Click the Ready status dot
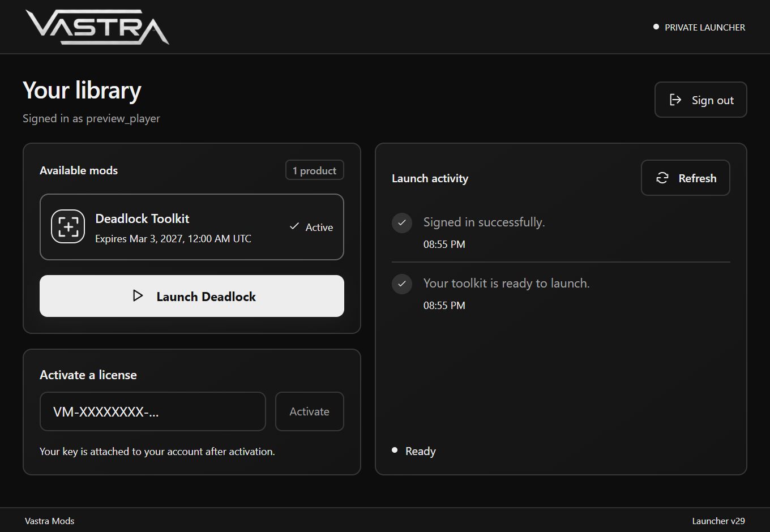This screenshot has height=532, width=770. click(395, 451)
